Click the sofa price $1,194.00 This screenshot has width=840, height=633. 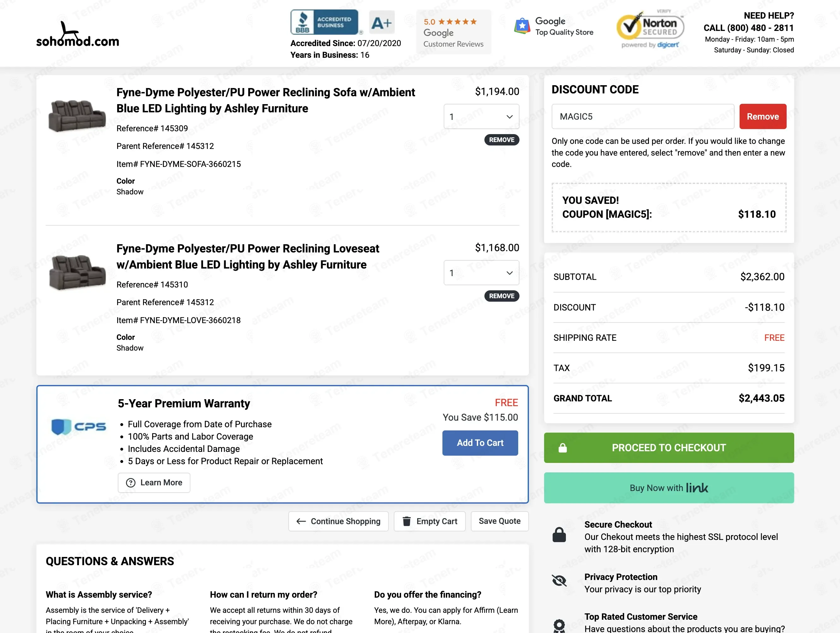coord(497,92)
